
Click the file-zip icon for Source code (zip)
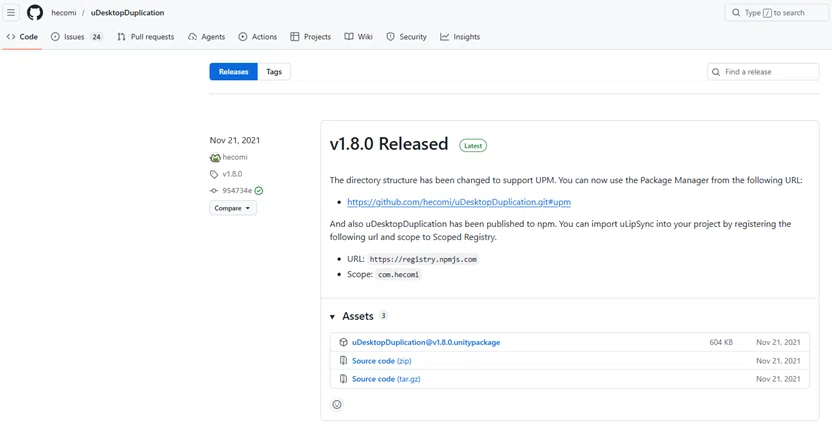pos(343,361)
